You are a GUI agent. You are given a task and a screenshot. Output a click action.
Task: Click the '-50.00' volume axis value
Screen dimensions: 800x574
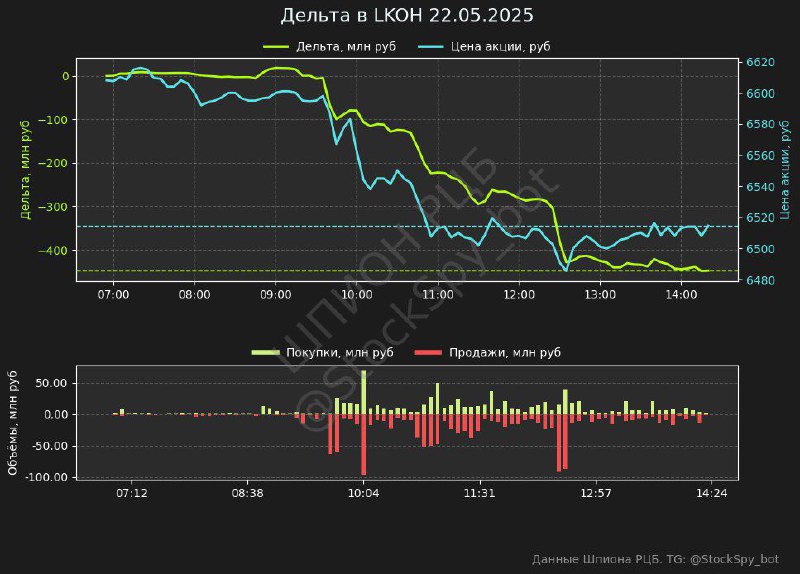(x=49, y=446)
